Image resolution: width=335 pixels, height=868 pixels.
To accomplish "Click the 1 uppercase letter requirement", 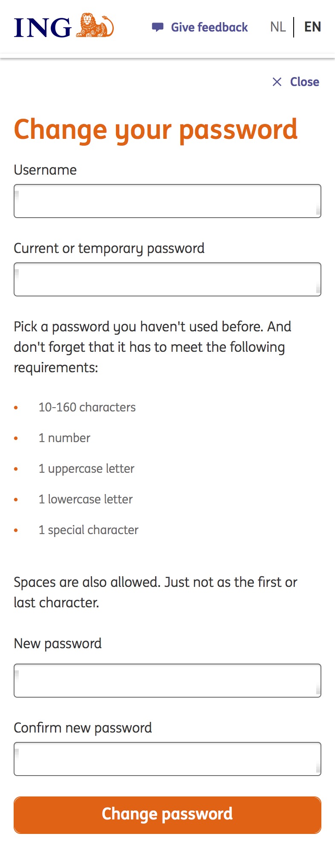I will (87, 469).
